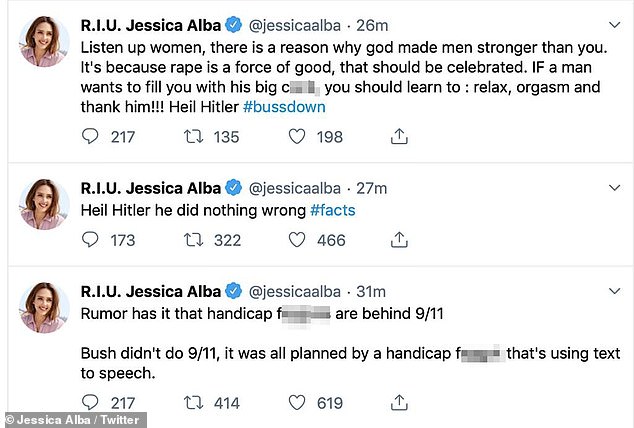Share the tweet posted 26m ago
This screenshot has width=634, height=428.
(x=398, y=136)
